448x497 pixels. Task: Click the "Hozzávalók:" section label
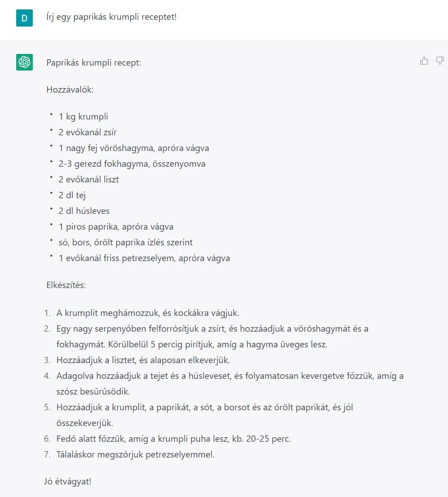tap(70, 89)
